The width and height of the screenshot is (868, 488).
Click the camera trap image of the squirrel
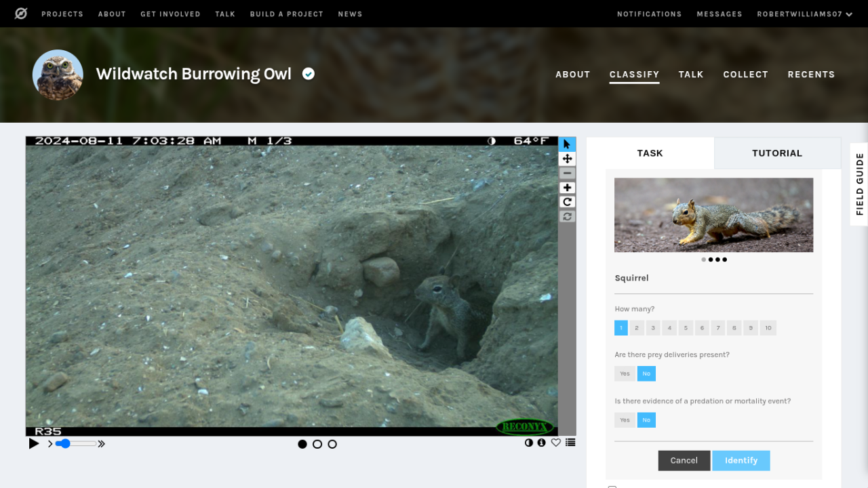coord(292,286)
